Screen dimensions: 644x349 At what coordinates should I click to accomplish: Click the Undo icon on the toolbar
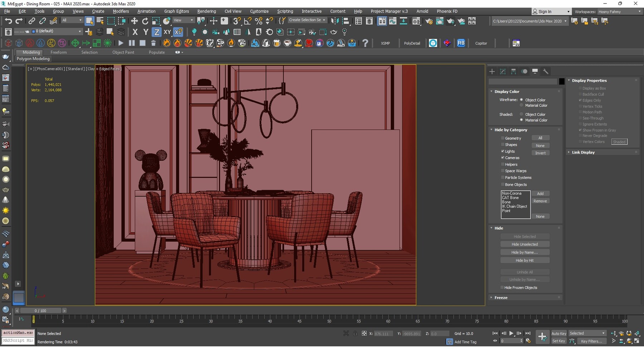coord(9,21)
